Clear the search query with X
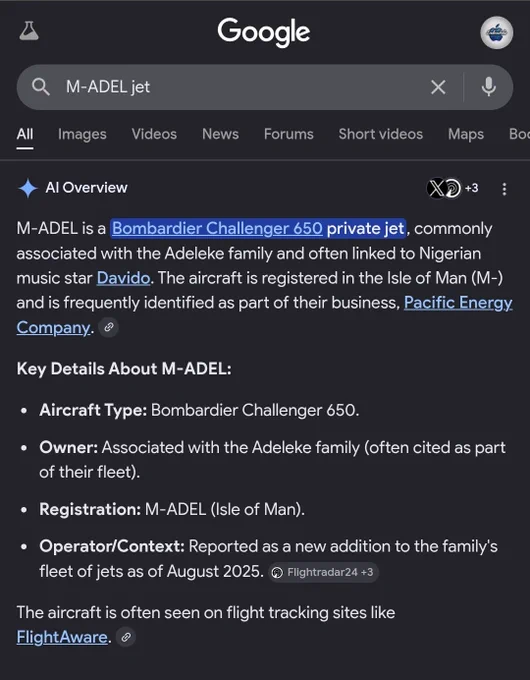 coord(438,87)
